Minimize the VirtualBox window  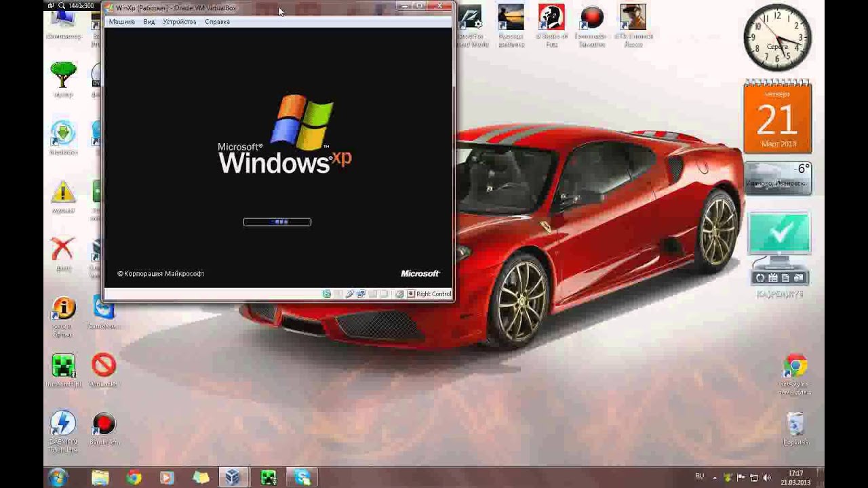pos(406,7)
